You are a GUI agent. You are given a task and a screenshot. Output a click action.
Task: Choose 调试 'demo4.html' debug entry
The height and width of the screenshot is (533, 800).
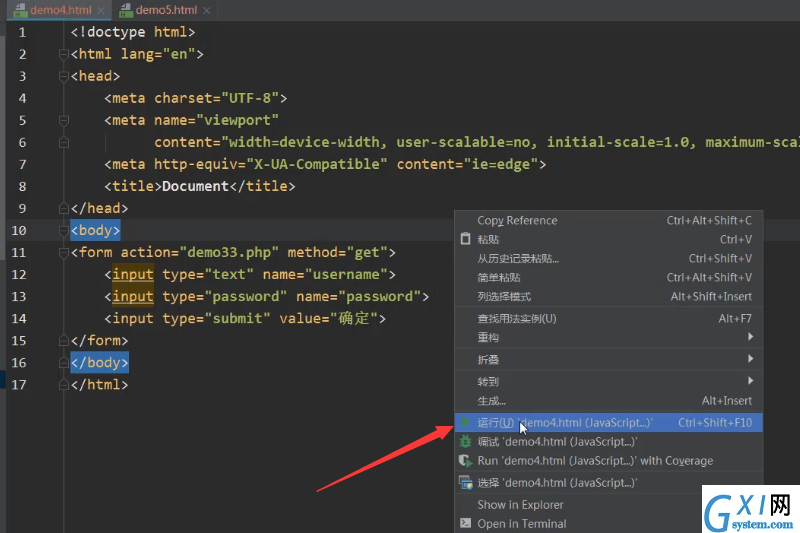point(609,442)
